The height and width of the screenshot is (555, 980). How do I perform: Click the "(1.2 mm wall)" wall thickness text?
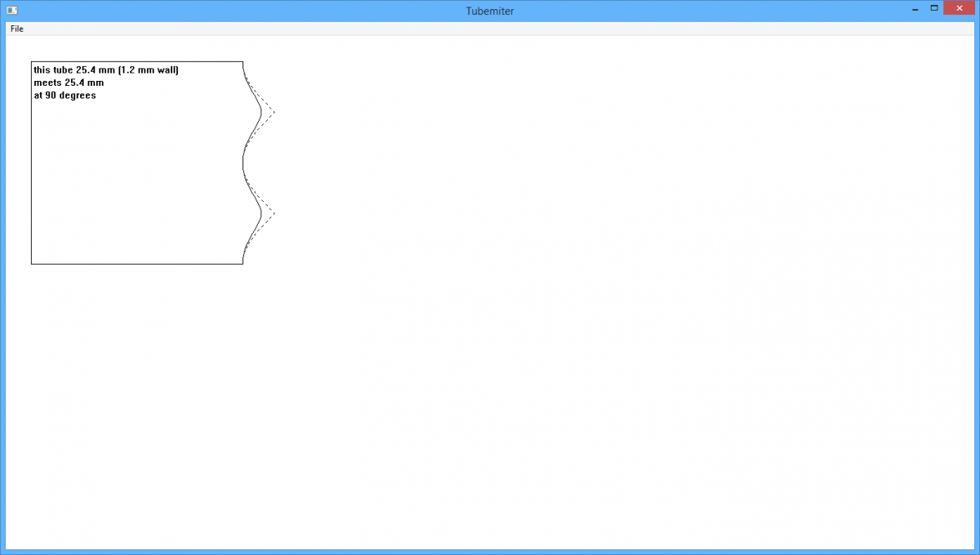click(x=148, y=70)
